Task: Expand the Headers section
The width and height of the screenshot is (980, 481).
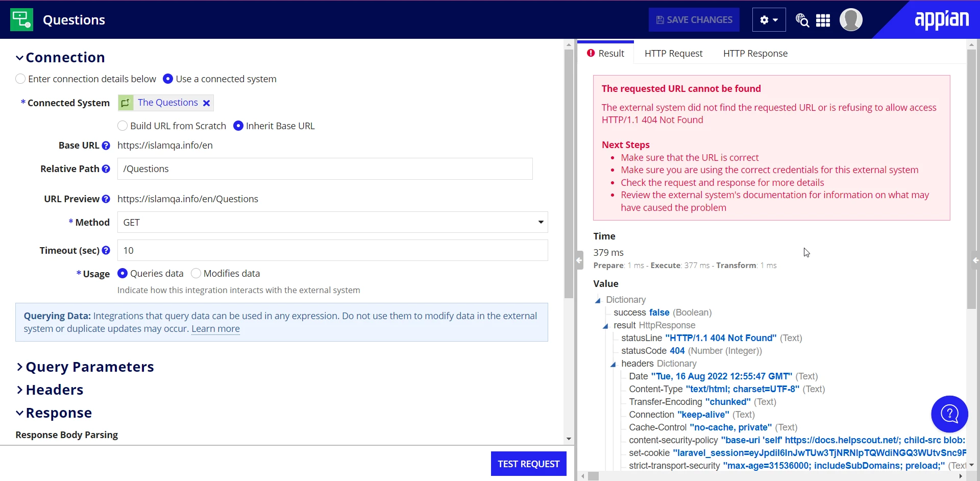Action: coord(19,390)
